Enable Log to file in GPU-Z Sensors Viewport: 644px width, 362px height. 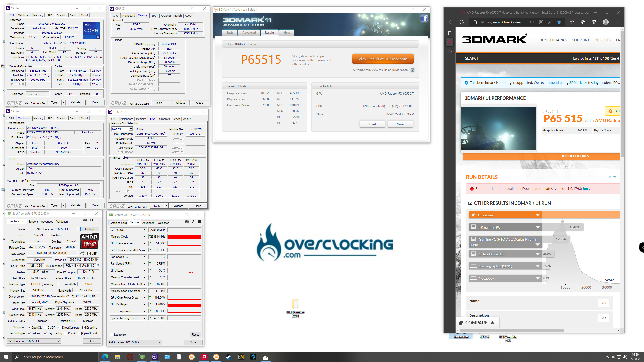(x=112, y=335)
